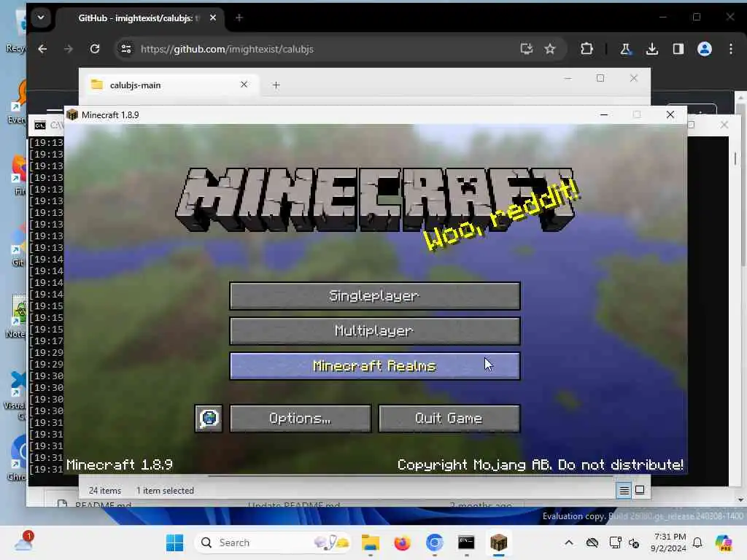The height and width of the screenshot is (560, 747).
Task: Open the Multiplayer menu
Action: [x=374, y=331]
